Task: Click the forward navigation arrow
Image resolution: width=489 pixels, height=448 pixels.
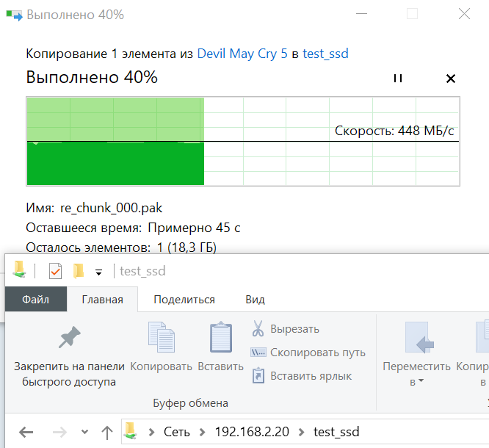Action: 59,432
